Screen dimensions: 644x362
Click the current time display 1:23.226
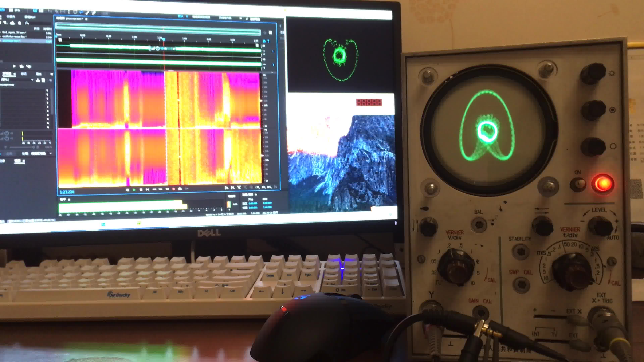[67, 192]
